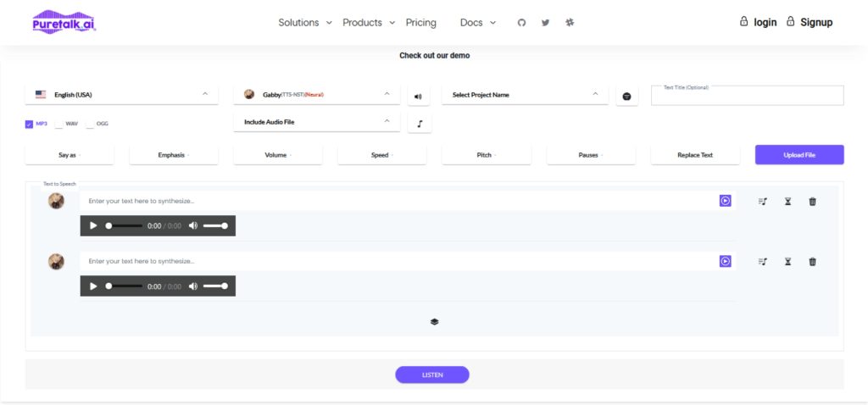Click the second player's seek bar

coord(124,286)
